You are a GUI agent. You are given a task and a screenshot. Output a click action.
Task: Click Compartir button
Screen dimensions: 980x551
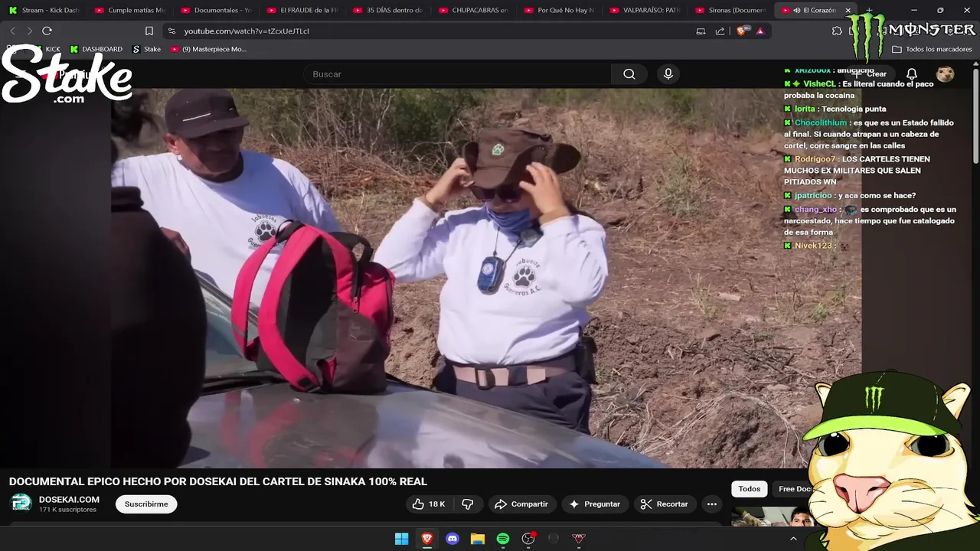click(521, 504)
